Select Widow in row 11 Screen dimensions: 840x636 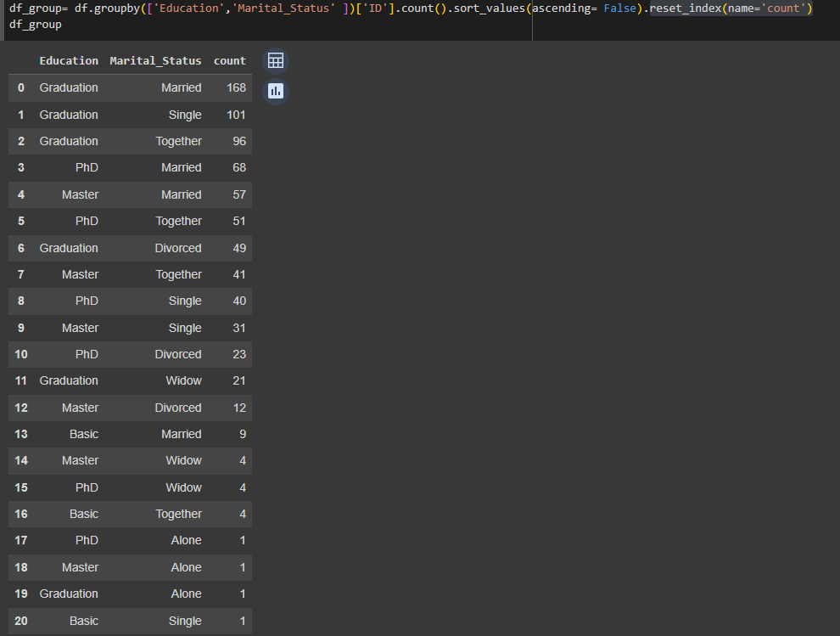pos(184,380)
